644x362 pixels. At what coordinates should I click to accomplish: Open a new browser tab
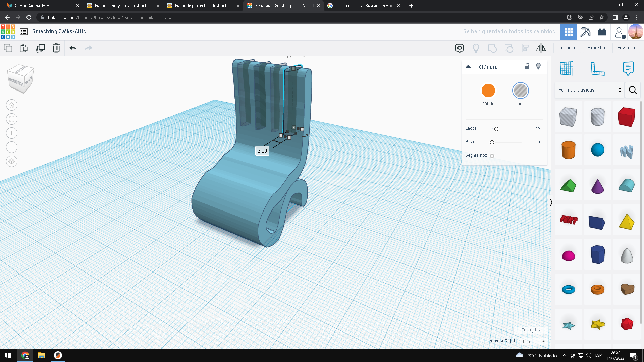411,6
